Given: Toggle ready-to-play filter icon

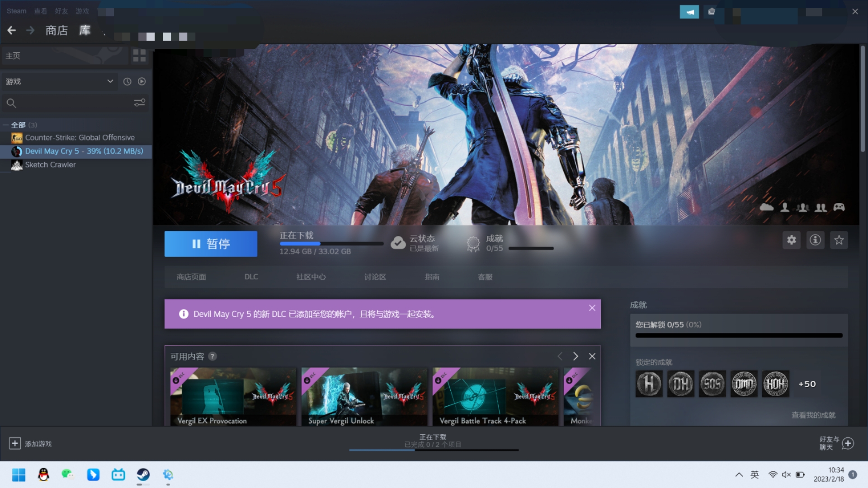Looking at the screenshot, I should point(142,81).
